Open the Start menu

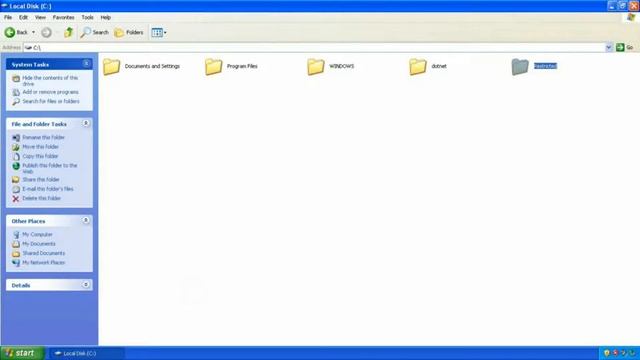coord(22,353)
